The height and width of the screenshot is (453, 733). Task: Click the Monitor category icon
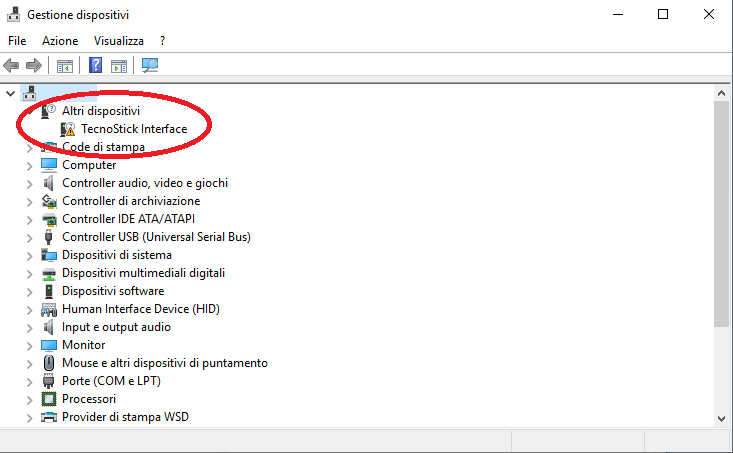[49, 345]
